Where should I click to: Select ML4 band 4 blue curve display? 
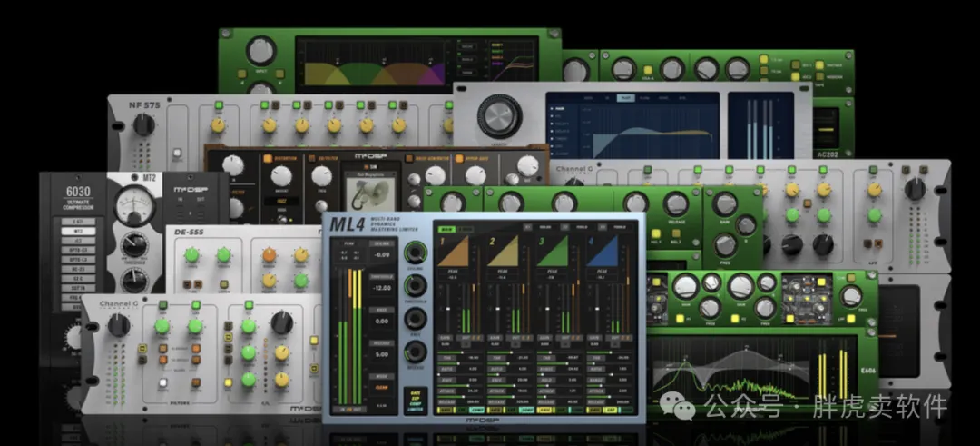pos(602,253)
